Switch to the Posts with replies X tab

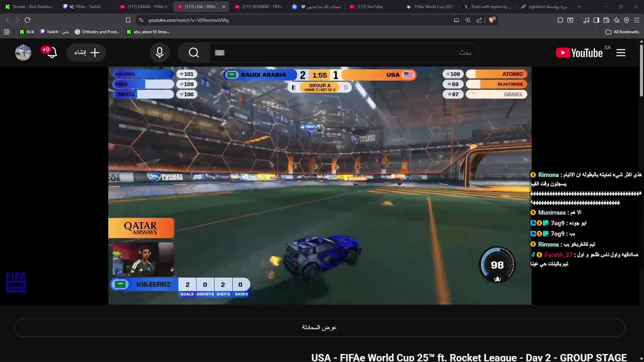488,7
